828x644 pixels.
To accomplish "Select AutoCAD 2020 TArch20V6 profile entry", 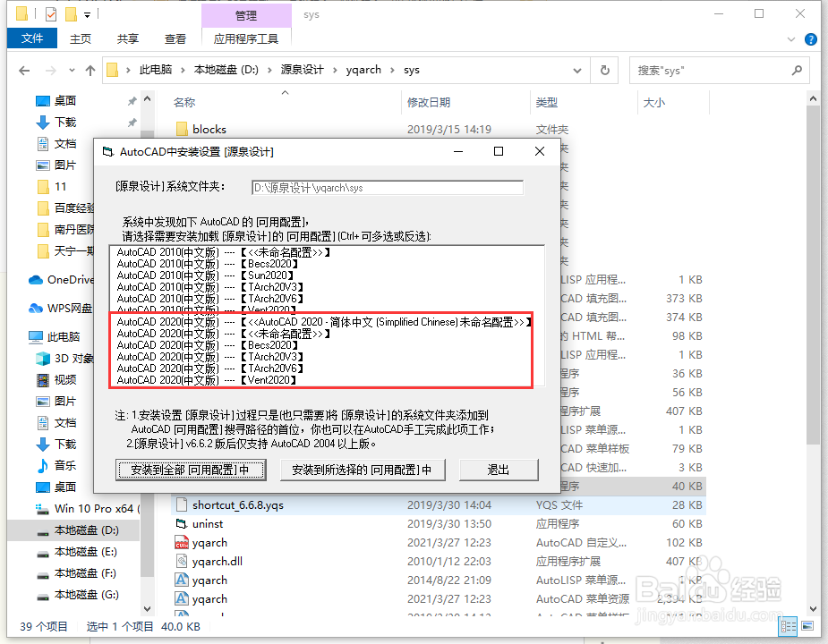I will (x=210, y=369).
